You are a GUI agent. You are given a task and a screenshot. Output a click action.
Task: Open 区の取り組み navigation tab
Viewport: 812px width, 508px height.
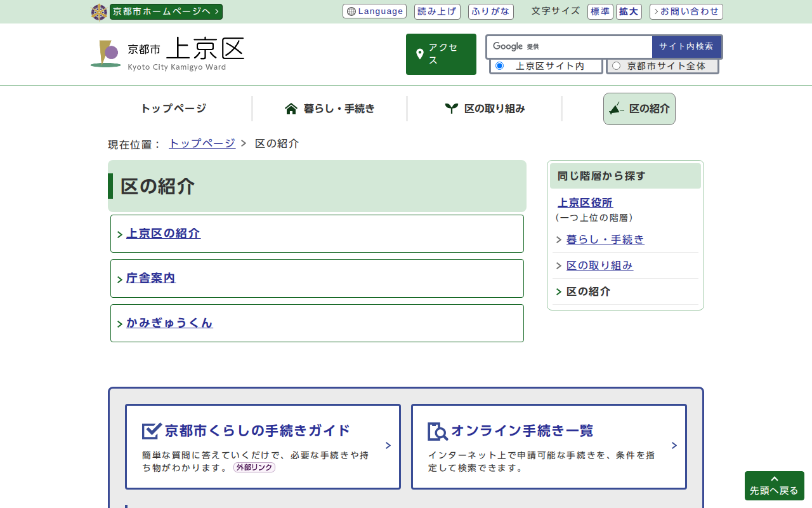[485, 109]
